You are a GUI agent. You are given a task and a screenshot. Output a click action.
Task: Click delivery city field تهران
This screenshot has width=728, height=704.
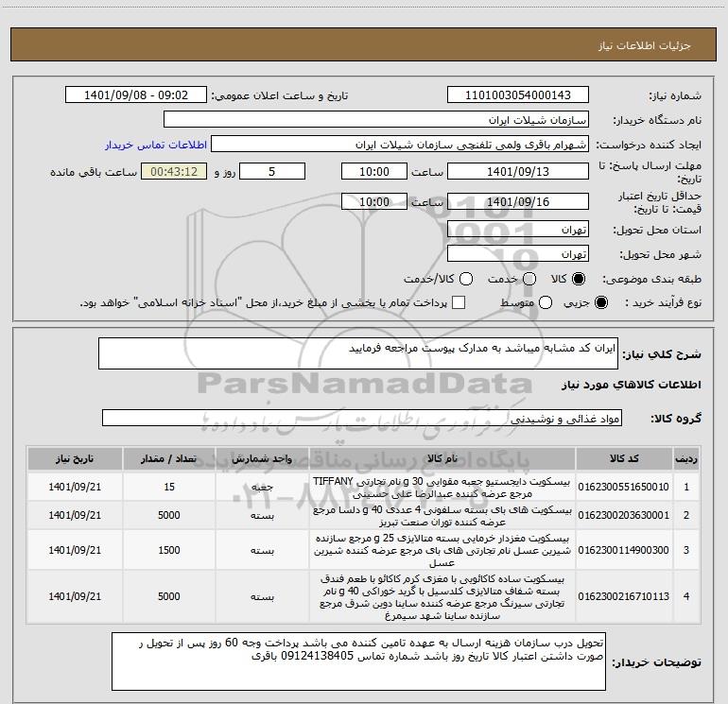[518, 253]
